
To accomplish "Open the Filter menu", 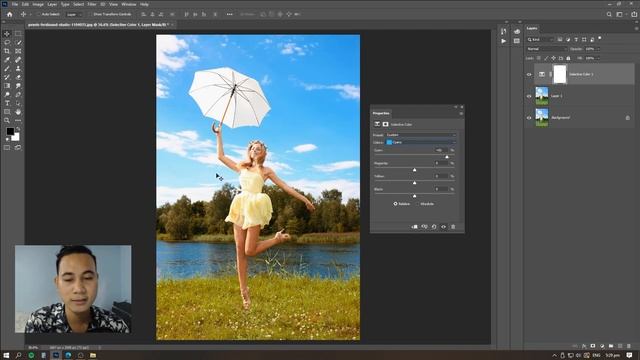I will pyautogui.click(x=92, y=4).
